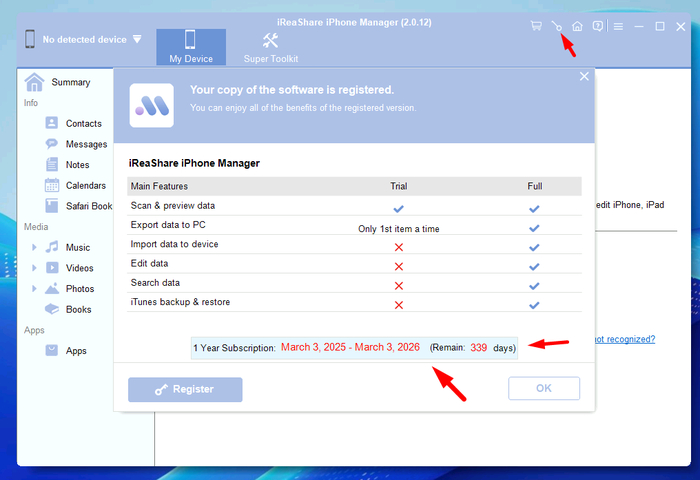
Task: Open Messages in the sidebar
Action: (x=86, y=144)
